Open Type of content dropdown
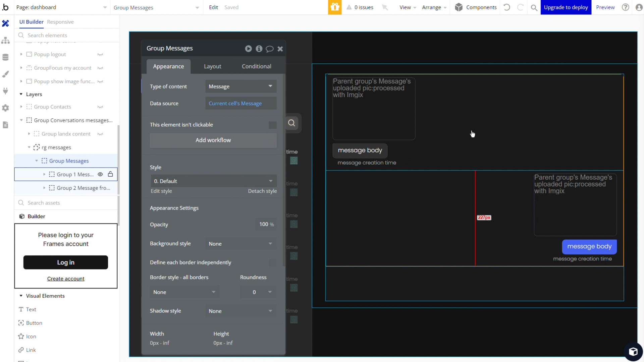 [x=241, y=86]
